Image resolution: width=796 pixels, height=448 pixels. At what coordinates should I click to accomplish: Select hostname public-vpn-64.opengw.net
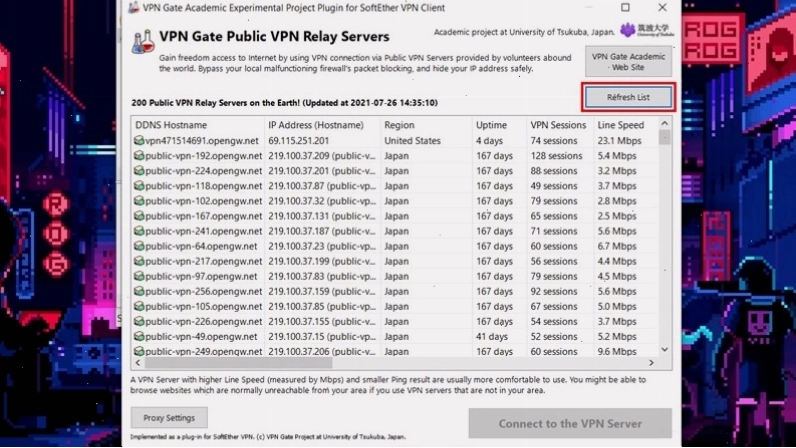pyautogui.click(x=201, y=246)
